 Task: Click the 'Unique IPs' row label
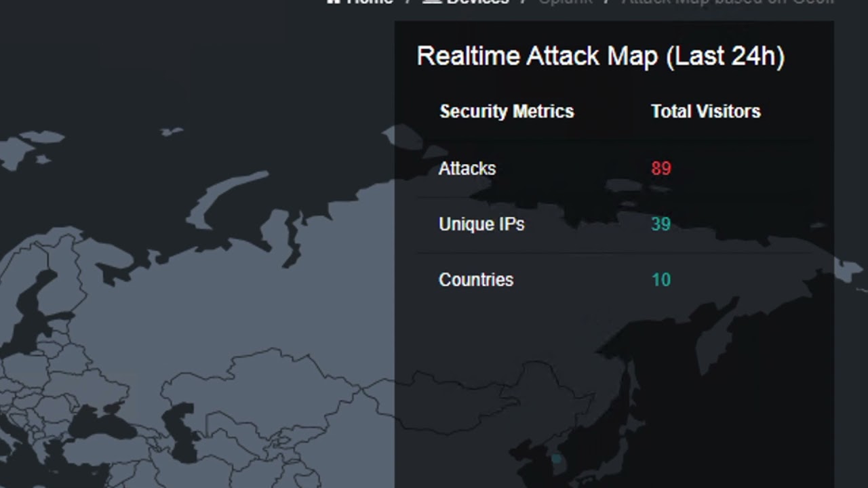481,224
